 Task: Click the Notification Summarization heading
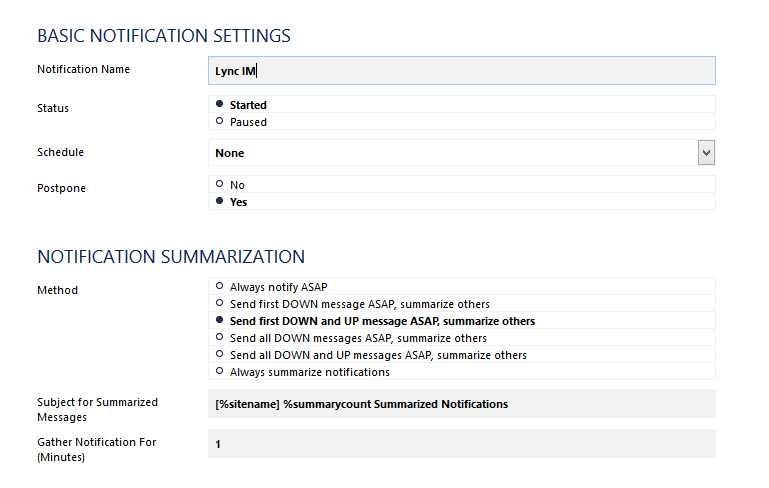pyautogui.click(x=171, y=257)
